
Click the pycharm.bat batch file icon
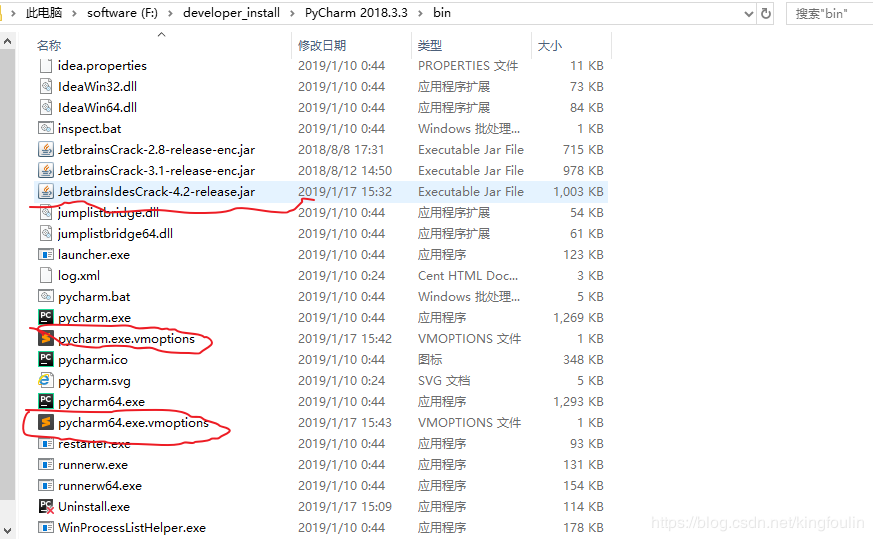click(46, 297)
